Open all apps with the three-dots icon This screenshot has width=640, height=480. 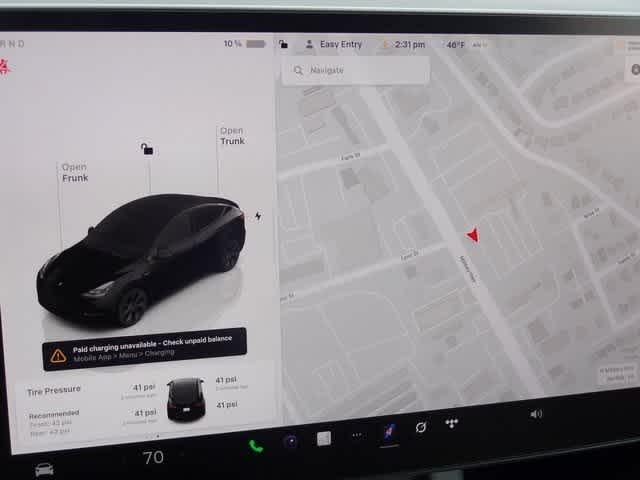tap(356, 435)
